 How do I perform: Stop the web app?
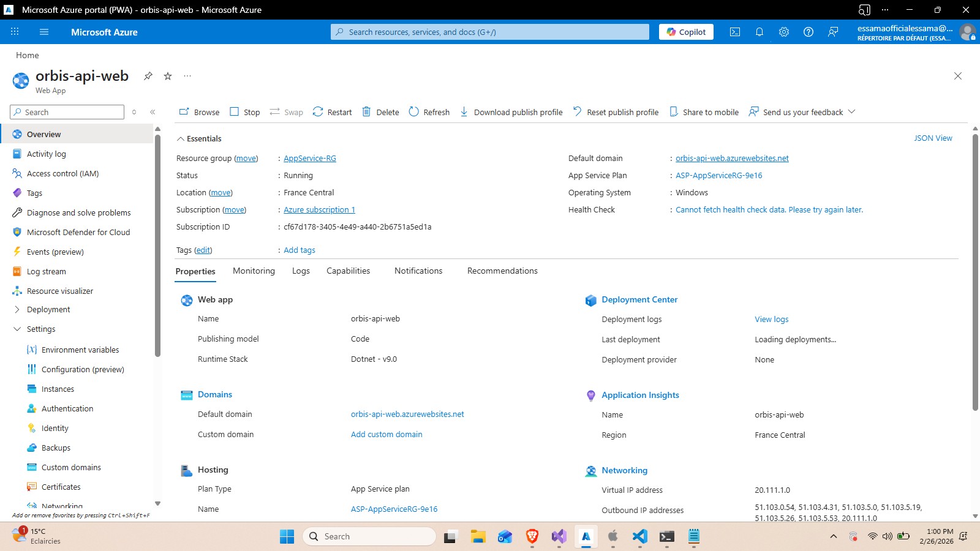244,112
